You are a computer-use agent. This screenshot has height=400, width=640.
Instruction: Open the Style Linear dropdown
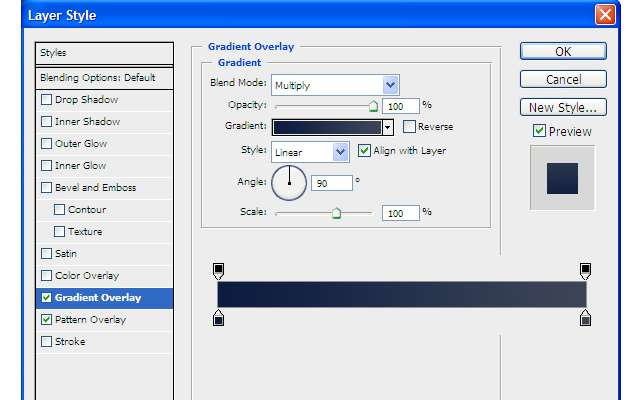click(x=340, y=152)
